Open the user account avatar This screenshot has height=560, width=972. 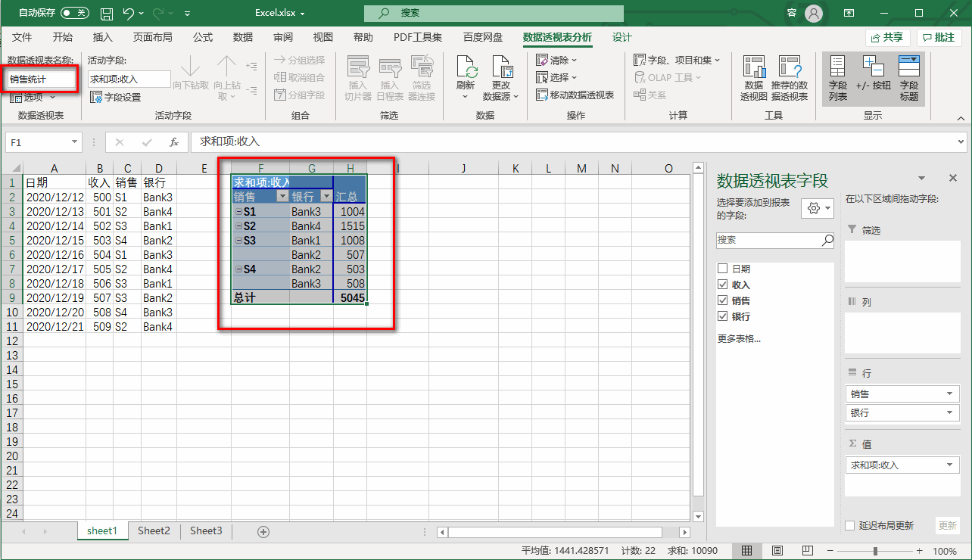tap(814, 13)
